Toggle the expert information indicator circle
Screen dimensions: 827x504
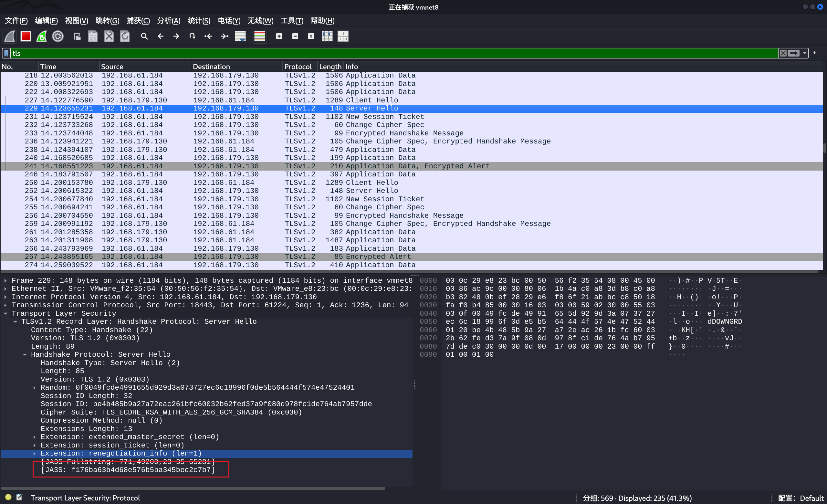8,497
